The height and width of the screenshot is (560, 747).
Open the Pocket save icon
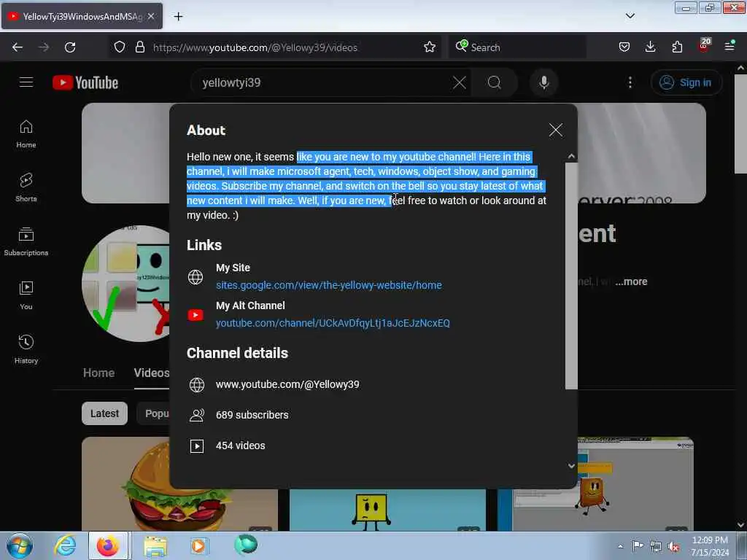click(624, 47)
